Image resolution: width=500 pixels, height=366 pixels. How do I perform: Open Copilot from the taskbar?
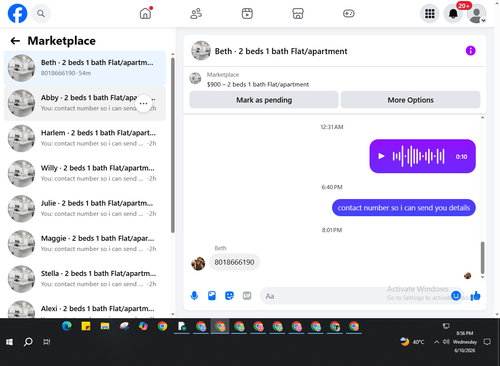[143, 326]
